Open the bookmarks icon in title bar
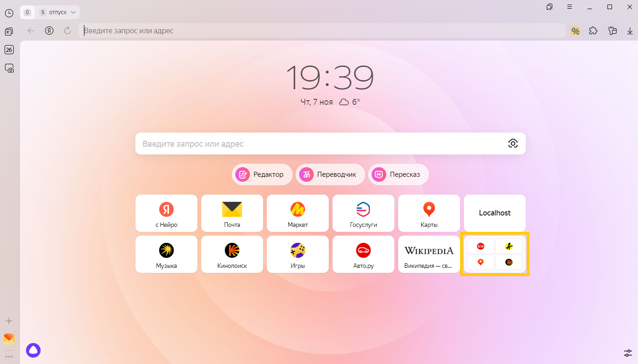The image size is (638, 364). point(550,7)
